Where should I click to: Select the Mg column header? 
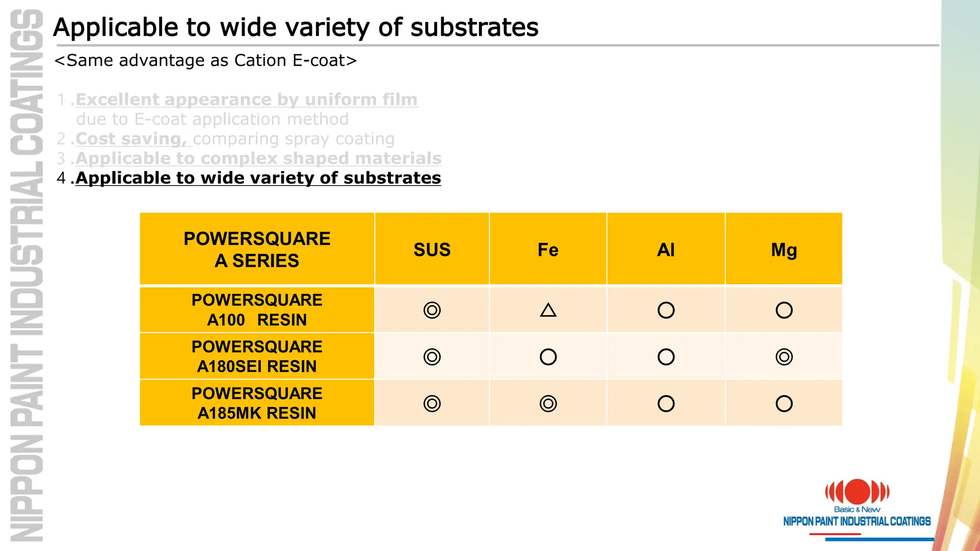point(784,249)
